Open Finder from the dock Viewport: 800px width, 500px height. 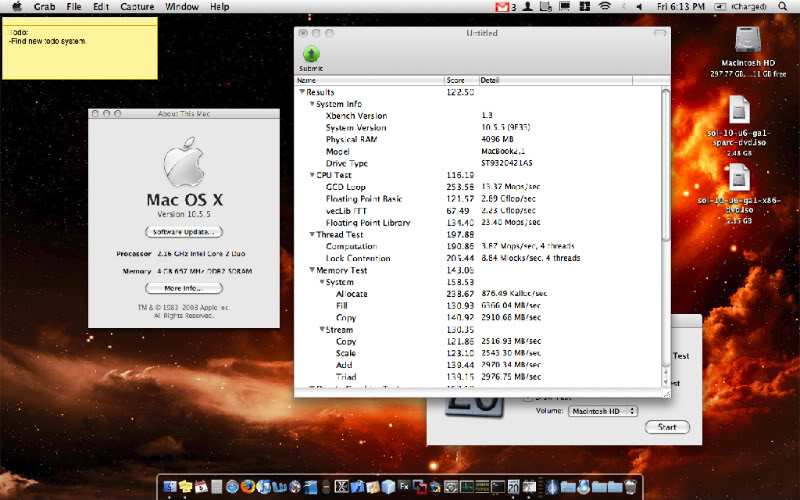click(169, 487)
